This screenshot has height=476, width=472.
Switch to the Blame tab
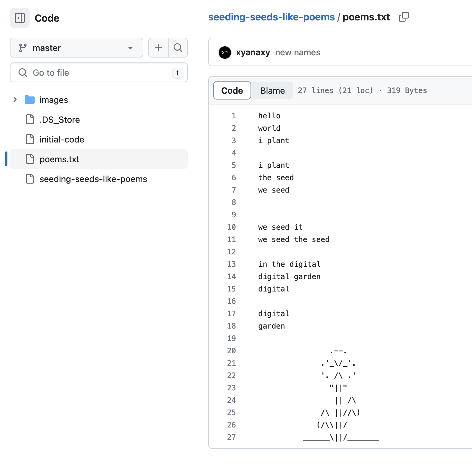tap(272, 91)
